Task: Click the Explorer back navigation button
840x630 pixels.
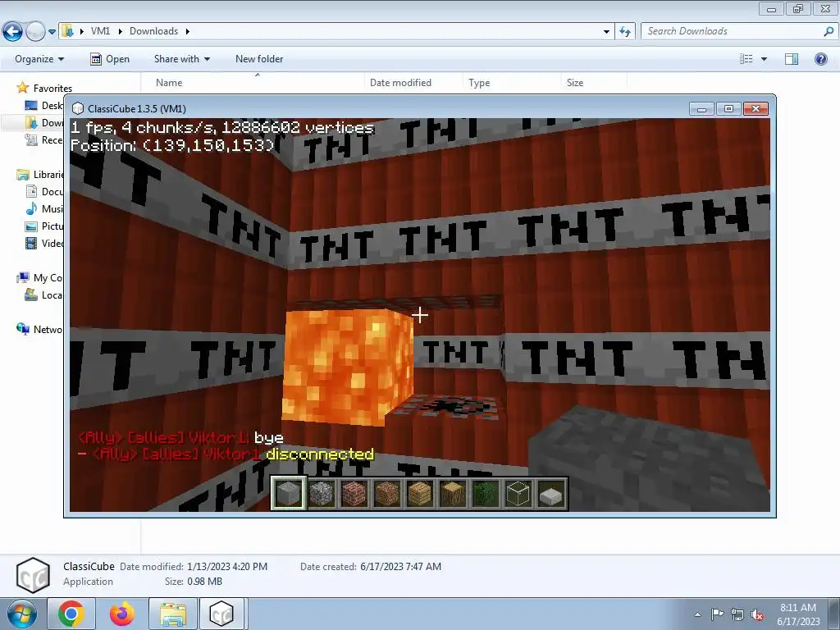Action: pos(13,32)
